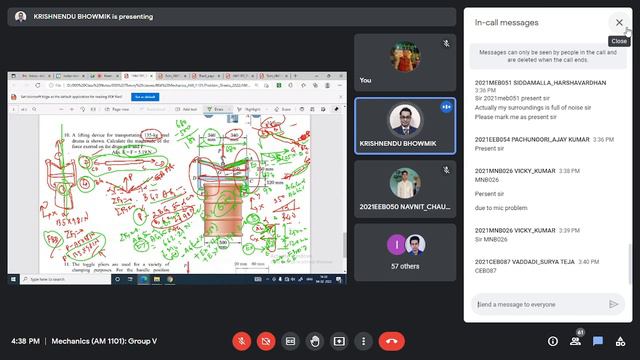Unmute the microphone in the call controls

[x=242, y=341]
